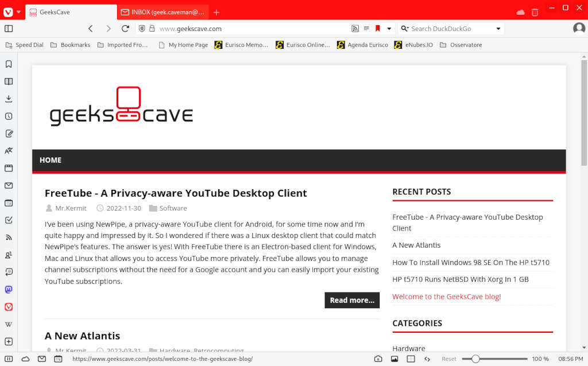
Task: Click the DuckDuckGo search field
Action: click(451, 29)
